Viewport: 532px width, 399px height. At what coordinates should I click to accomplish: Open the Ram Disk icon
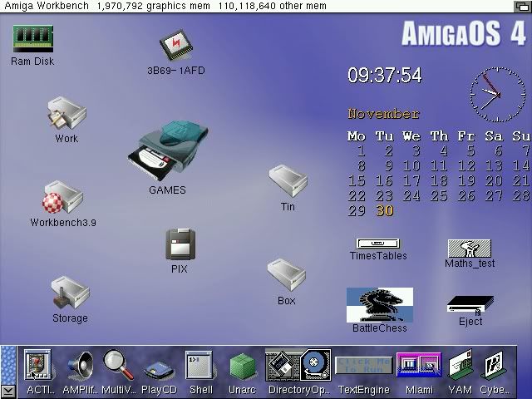[x=33, y=38]
